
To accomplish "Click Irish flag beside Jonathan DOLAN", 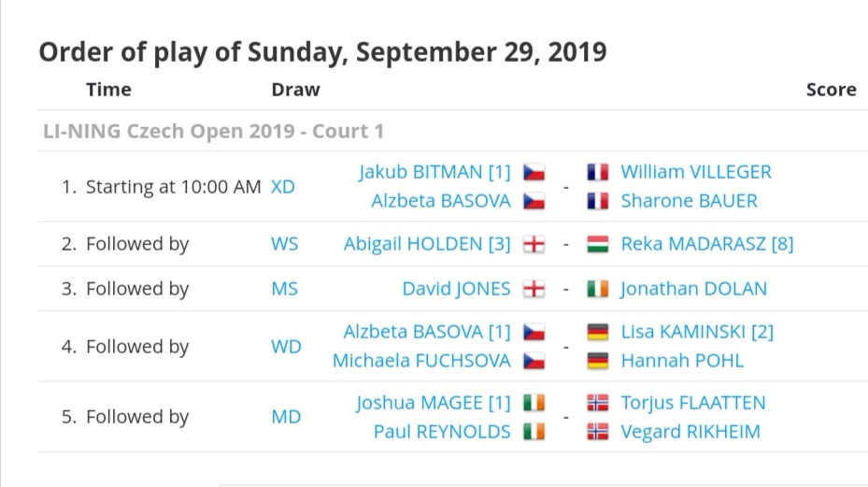I will pyautogui.click(x=598, y=289).
